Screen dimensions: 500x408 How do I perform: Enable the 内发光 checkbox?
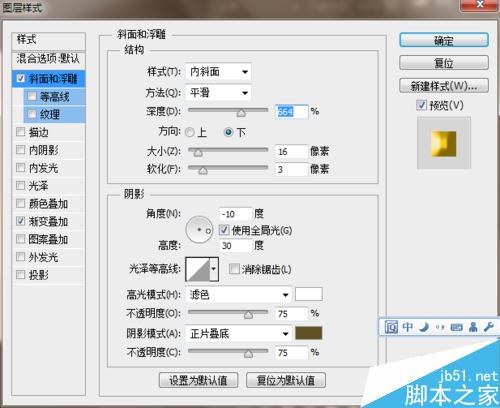pyautogui.click(x=21, y=168)
